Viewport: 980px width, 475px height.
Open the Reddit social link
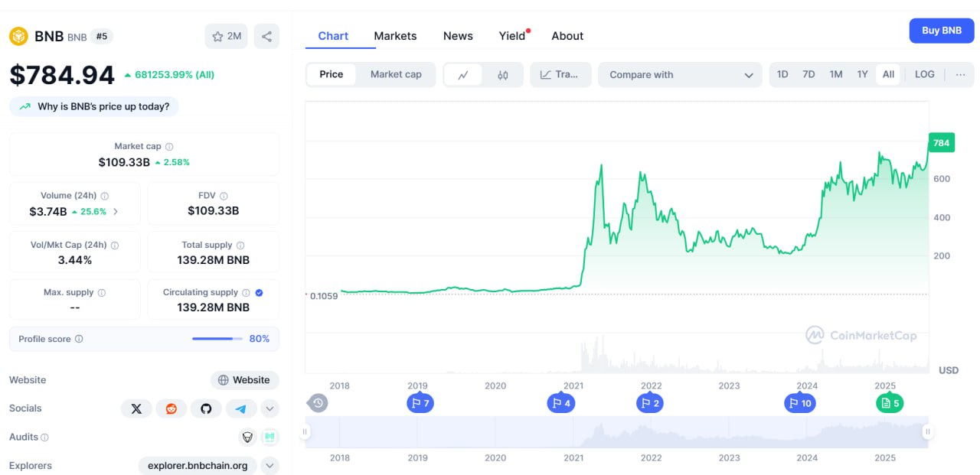point(171,408)
